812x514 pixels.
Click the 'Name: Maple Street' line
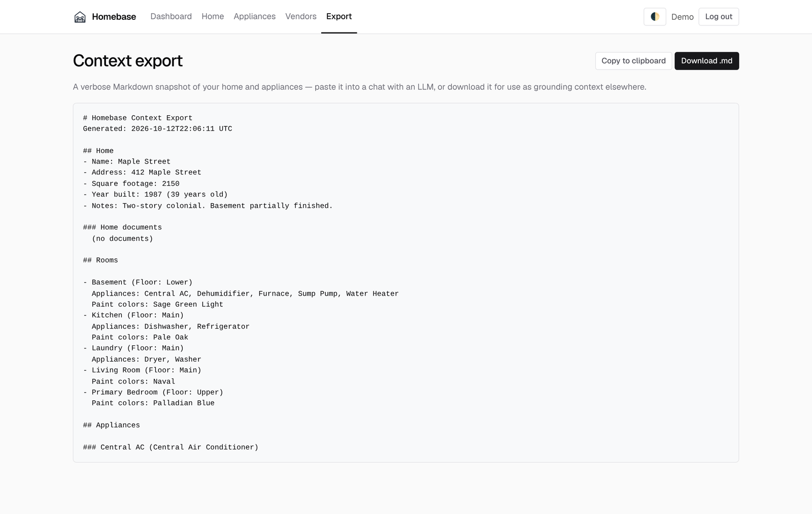coord(127,162)
